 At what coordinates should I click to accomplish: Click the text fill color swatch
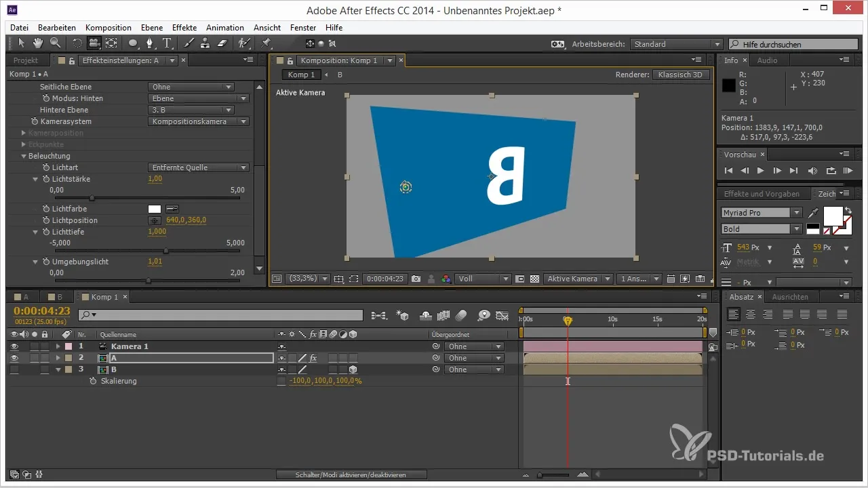click(832, 217)
